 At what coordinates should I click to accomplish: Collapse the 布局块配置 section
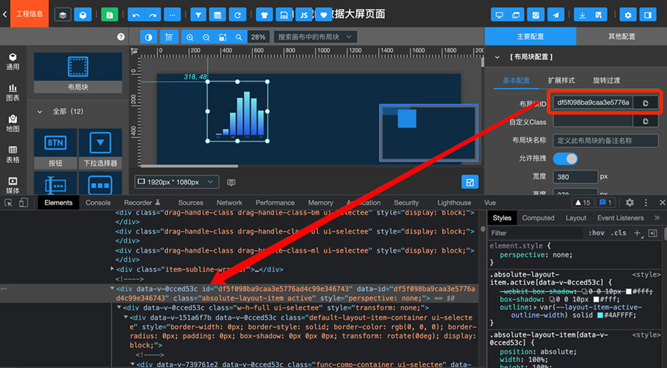(x=497, y=57)
